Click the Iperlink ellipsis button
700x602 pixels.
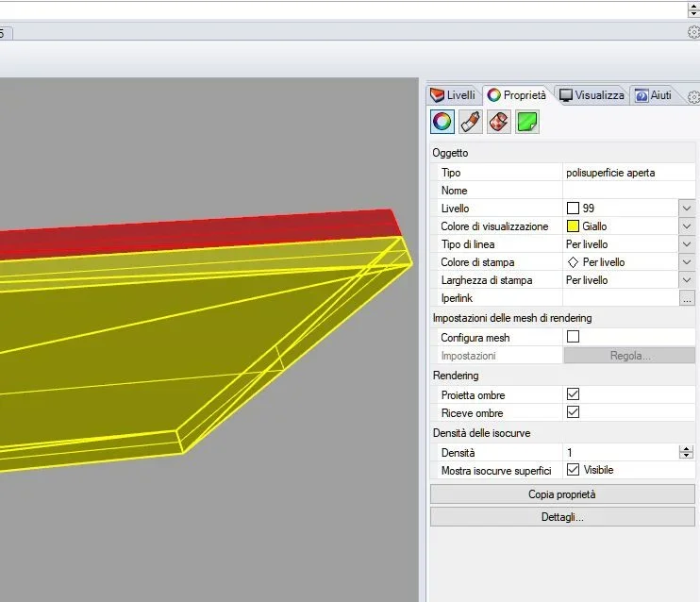coord(687,298)
